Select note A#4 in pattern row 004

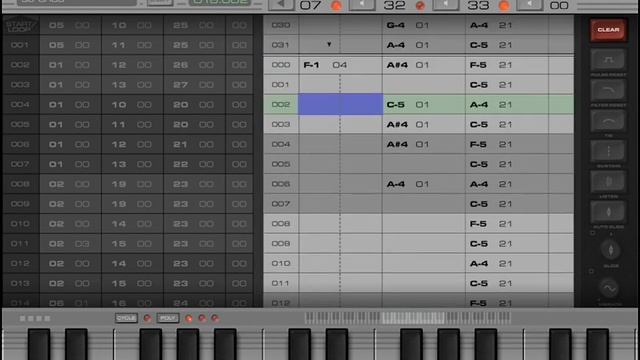click(397, 144)
